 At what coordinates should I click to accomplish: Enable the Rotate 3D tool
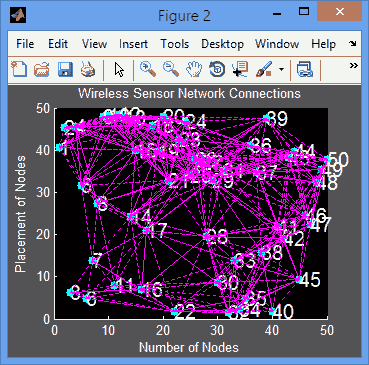217,70
